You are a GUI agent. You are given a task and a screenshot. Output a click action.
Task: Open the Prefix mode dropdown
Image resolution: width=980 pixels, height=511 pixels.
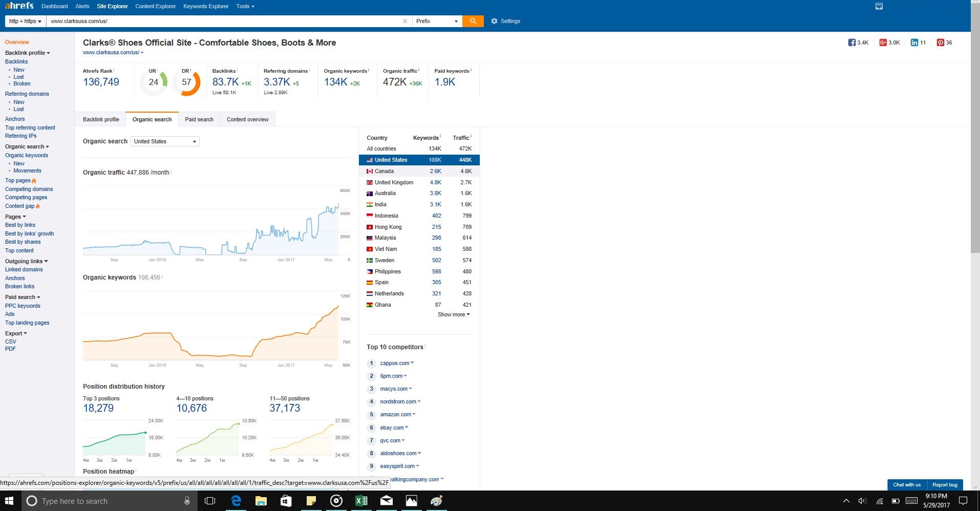(437, 21)
